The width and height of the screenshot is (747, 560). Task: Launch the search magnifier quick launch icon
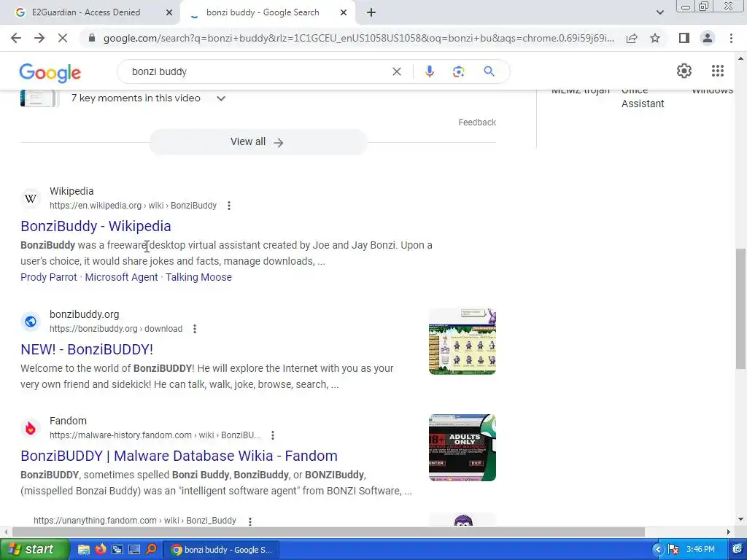[152, 550]
